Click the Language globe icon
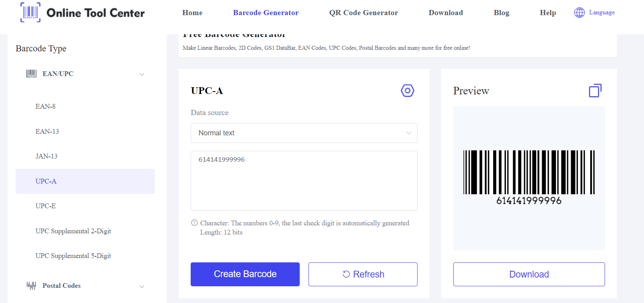 coord(579,12)
